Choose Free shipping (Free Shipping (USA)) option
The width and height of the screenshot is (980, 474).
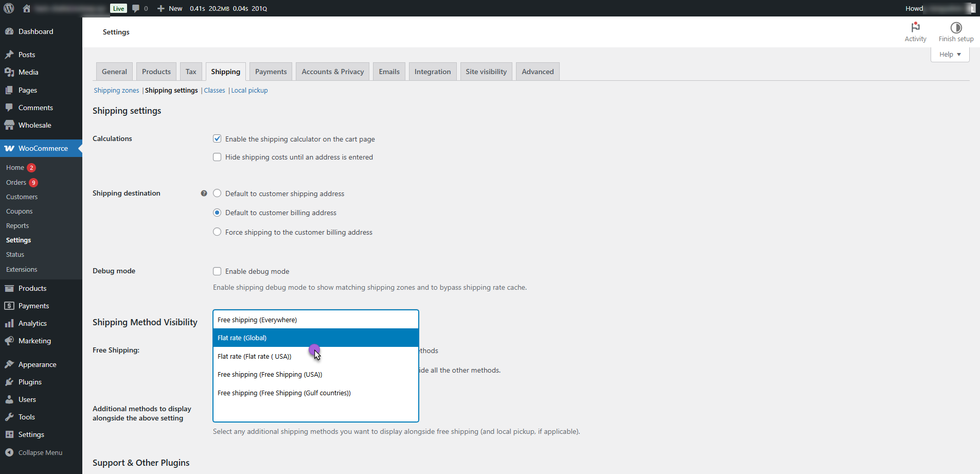coord(316,374)
